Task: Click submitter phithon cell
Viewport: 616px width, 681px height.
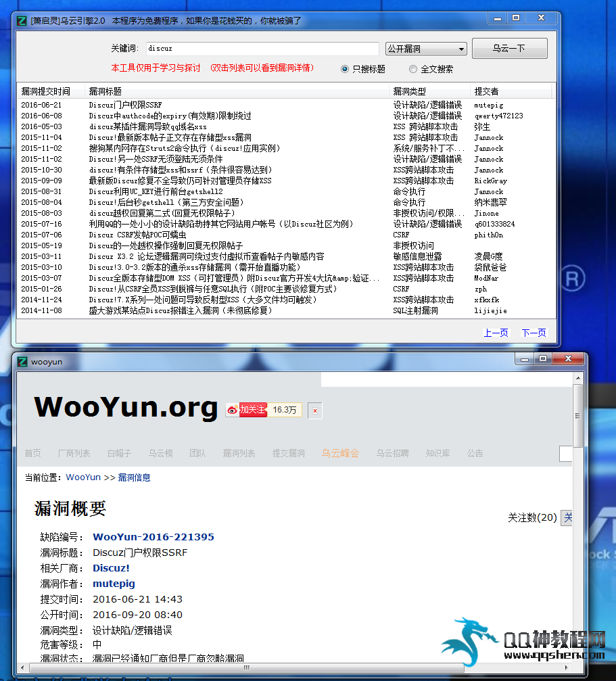Action: (x=488, y=235)
